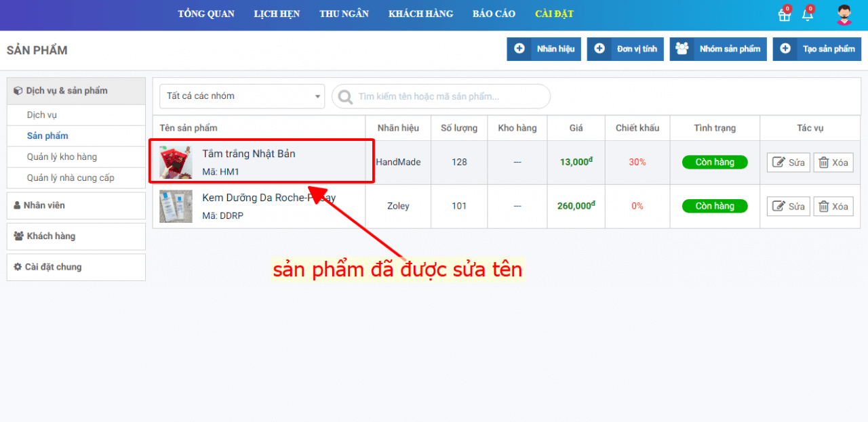Delete Kem Dưỡng Da Roche-Posay with Xóa
This screenshot has width=868, height=422.
coord(833,207)
